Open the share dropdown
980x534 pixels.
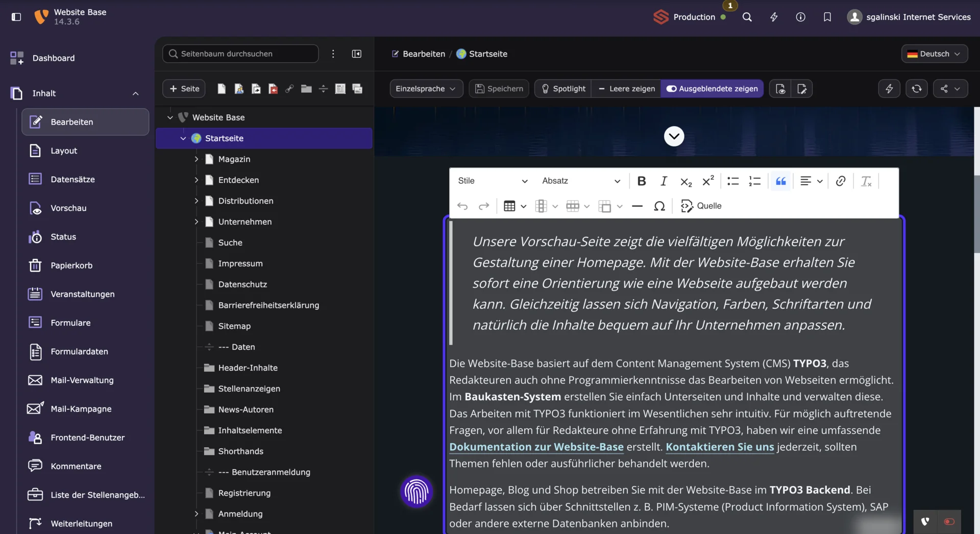point(950,88)
